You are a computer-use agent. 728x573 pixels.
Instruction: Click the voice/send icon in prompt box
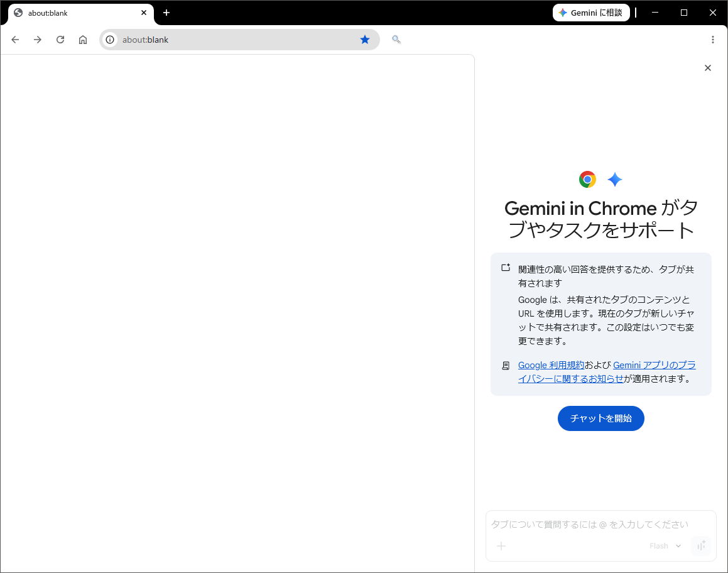701,546
